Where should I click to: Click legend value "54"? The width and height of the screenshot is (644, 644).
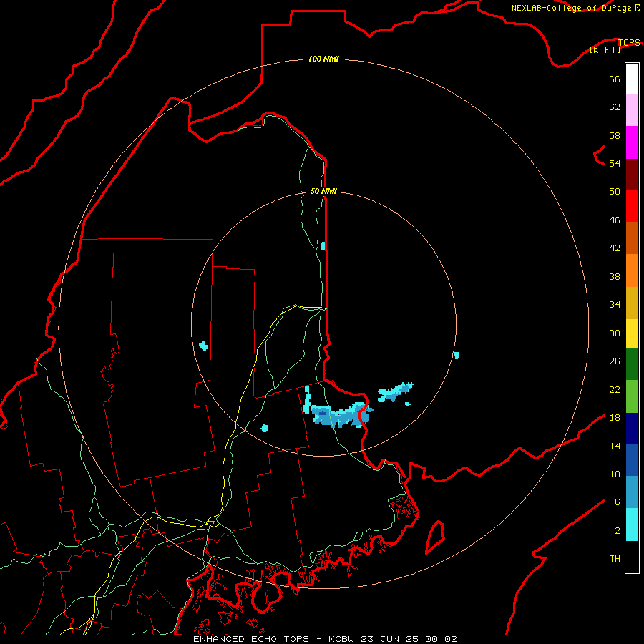(615, 163)
